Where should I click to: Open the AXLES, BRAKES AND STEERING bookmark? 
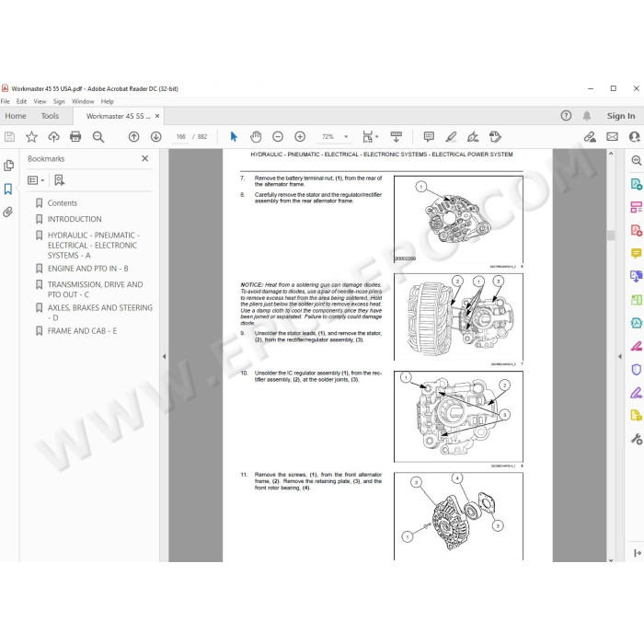click(99, 313)
